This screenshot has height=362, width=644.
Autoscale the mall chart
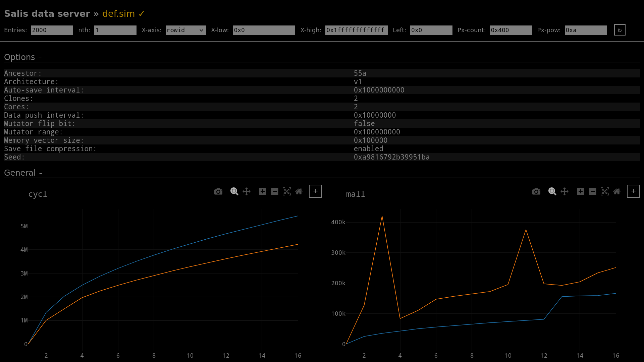coord(605,191)
